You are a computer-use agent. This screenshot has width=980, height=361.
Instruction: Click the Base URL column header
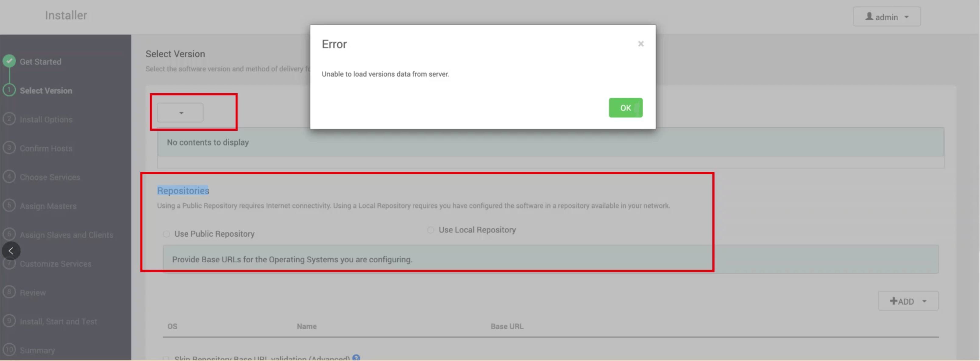click(x=507, y=326)
